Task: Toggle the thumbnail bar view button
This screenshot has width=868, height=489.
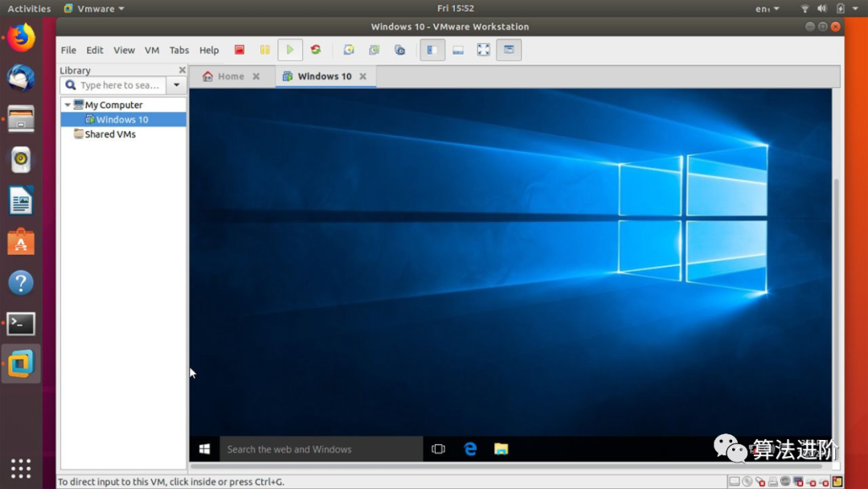Action: tap(458, 50)
